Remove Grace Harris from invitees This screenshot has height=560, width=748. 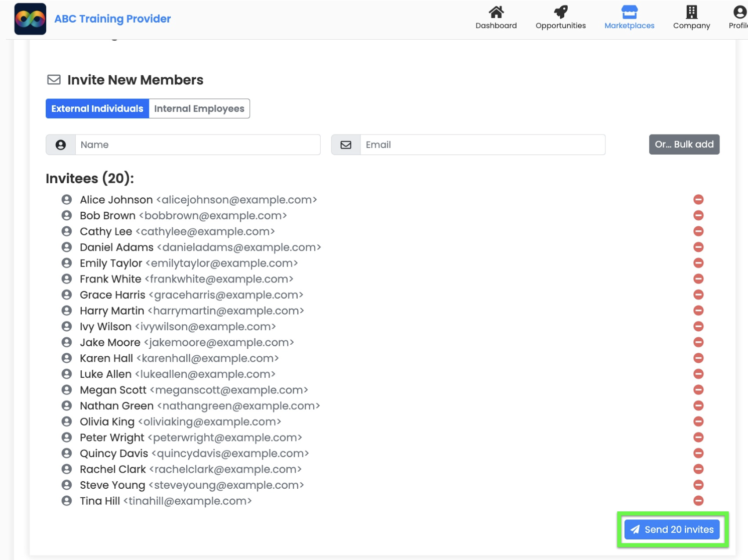click(698, 295)
